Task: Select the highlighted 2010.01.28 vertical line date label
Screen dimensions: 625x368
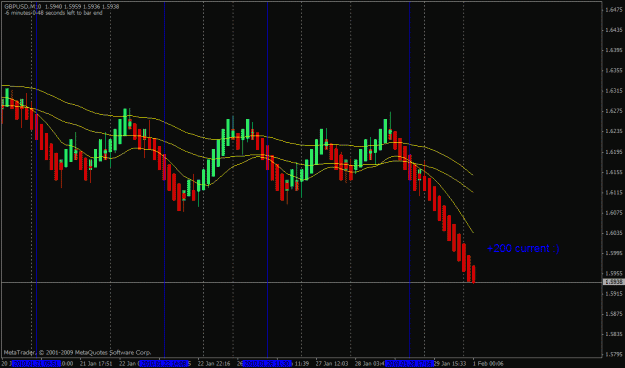Action: 409,364
